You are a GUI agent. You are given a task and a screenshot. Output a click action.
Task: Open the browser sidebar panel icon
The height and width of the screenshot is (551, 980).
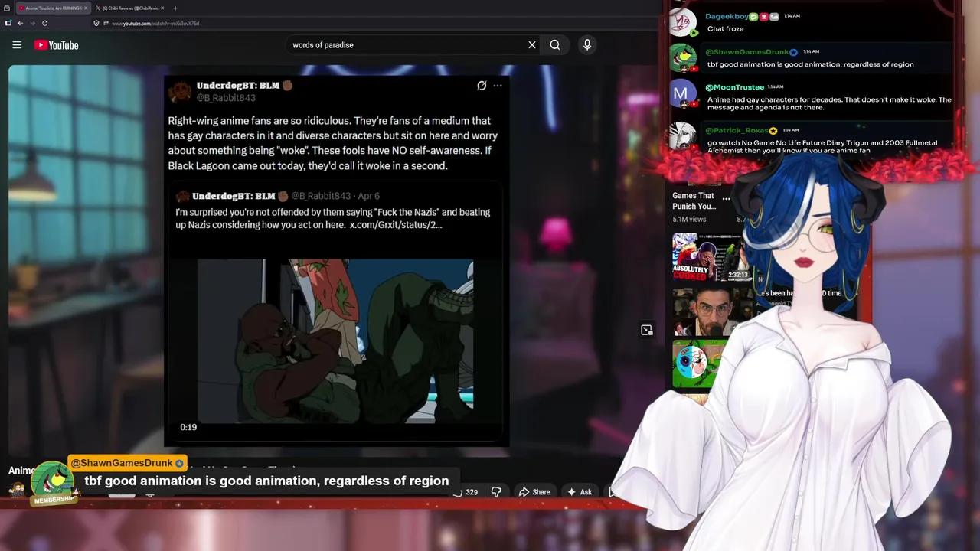pyautogui.click(x=8, y=23)
